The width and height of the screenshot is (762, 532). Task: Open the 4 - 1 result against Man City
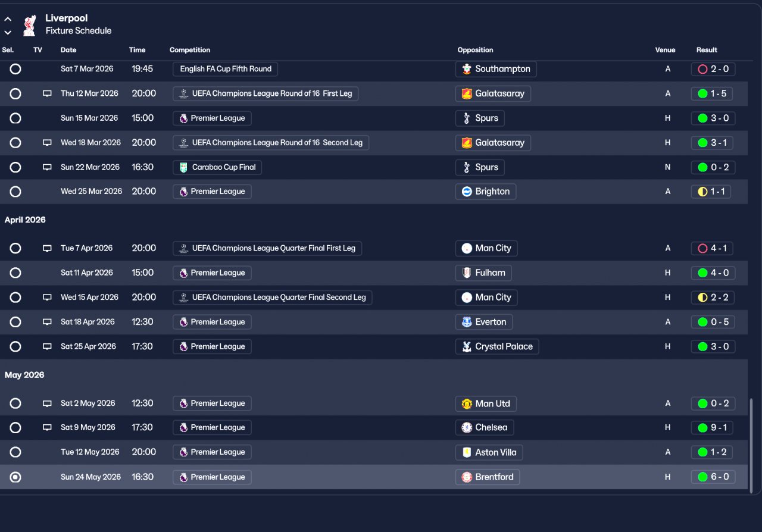point(712,248)
